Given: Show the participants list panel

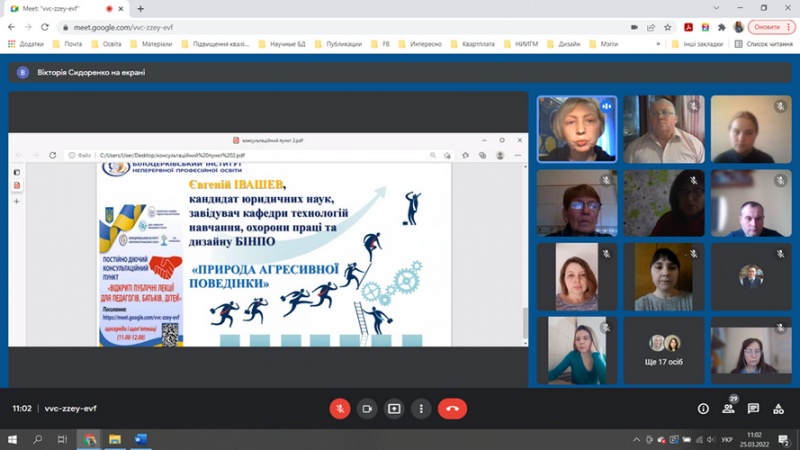Looking at the screenshot, I should click(728, 408).
